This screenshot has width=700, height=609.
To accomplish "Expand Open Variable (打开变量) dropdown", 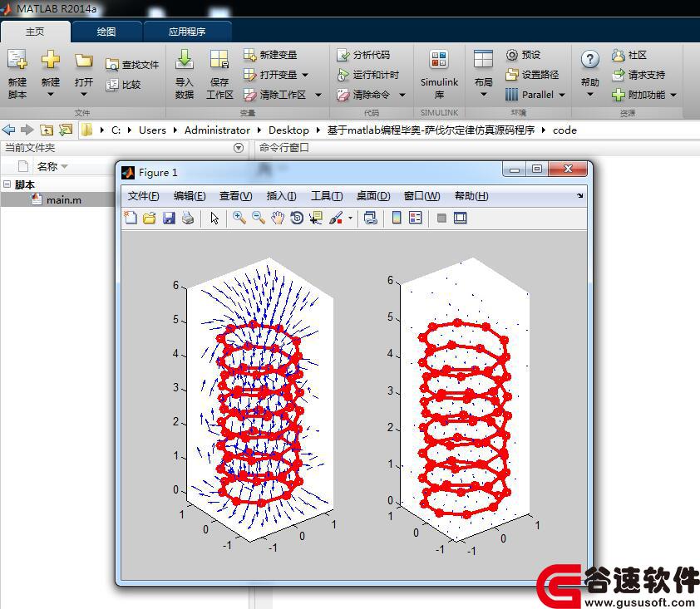I will click(305, 75).
